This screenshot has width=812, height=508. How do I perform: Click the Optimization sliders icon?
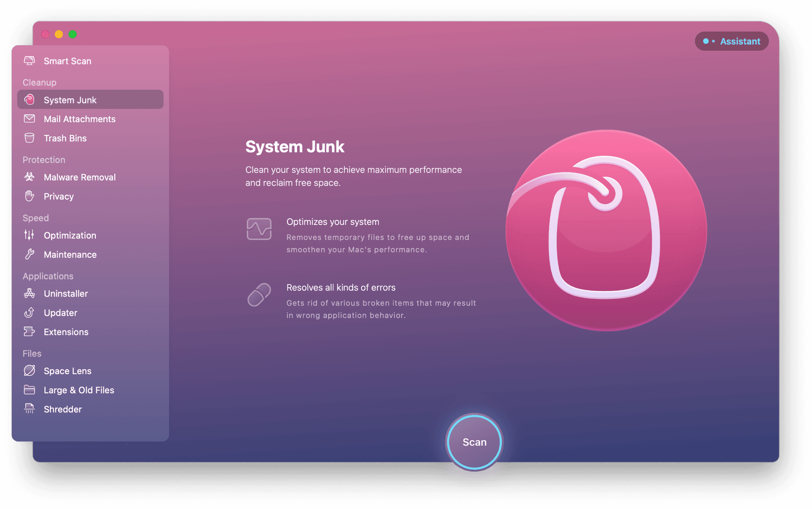click(29, 235)
